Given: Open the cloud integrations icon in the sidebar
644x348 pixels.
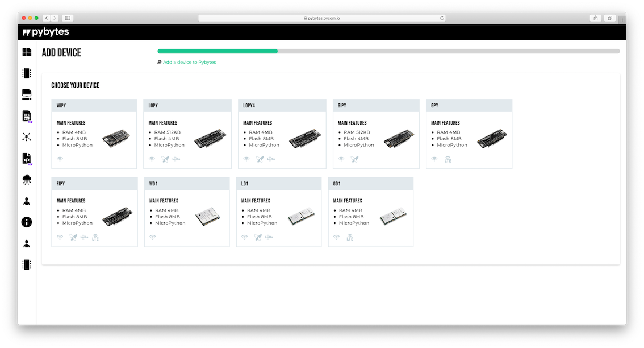Looking at the screenshot, I should [27, 180].
